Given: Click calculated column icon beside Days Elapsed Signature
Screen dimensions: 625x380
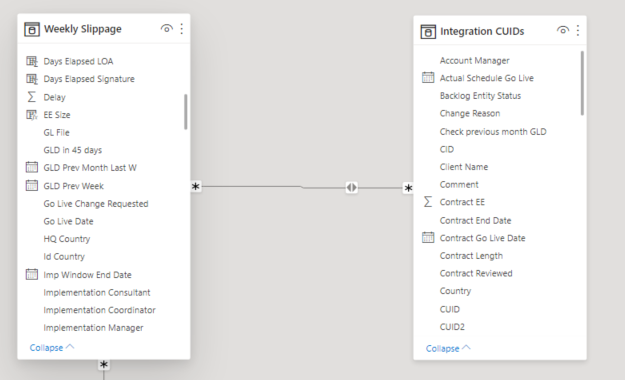Looking at the screenshot, I should point(32,79).
